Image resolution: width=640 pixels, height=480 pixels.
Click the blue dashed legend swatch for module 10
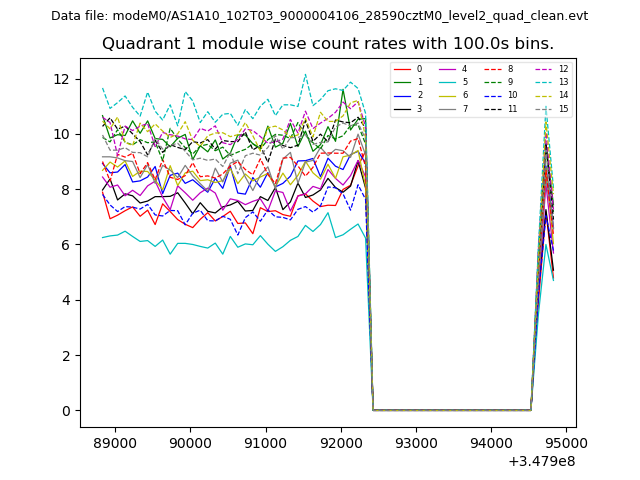click(494, 95)
